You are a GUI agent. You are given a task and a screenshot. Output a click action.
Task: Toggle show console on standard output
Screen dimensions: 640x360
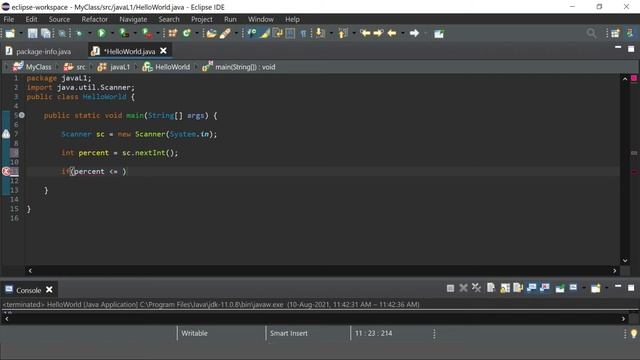click(x=531, y=287)
